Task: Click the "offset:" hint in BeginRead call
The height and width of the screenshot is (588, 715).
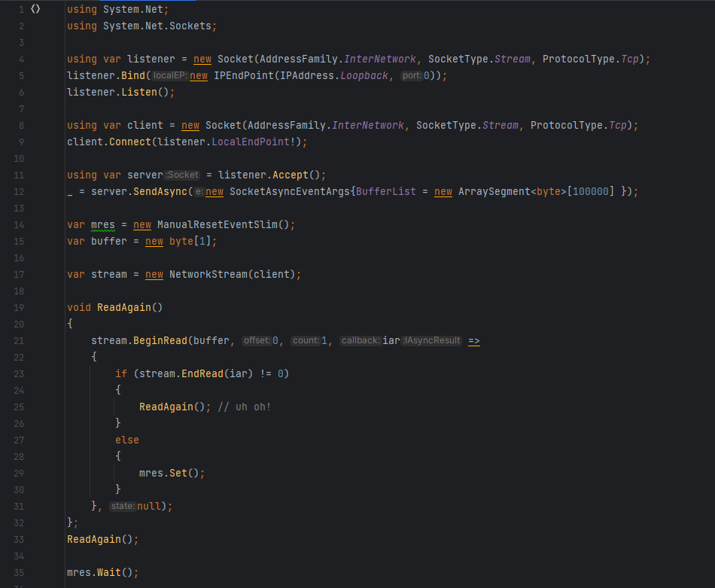Action: click(x=256, y=340)
